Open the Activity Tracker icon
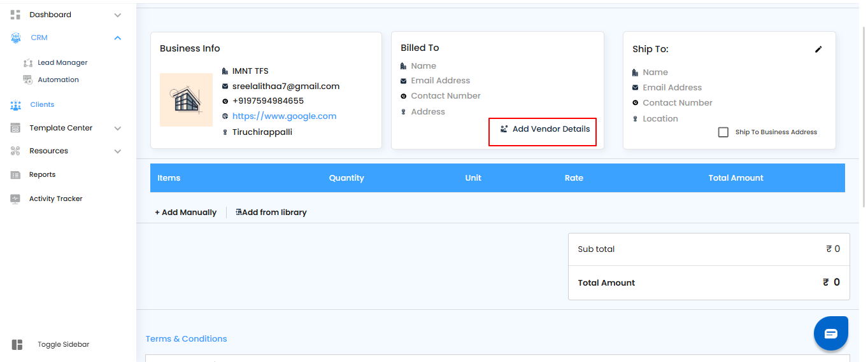The image size is (868, 362). click(x=16, y=199)
